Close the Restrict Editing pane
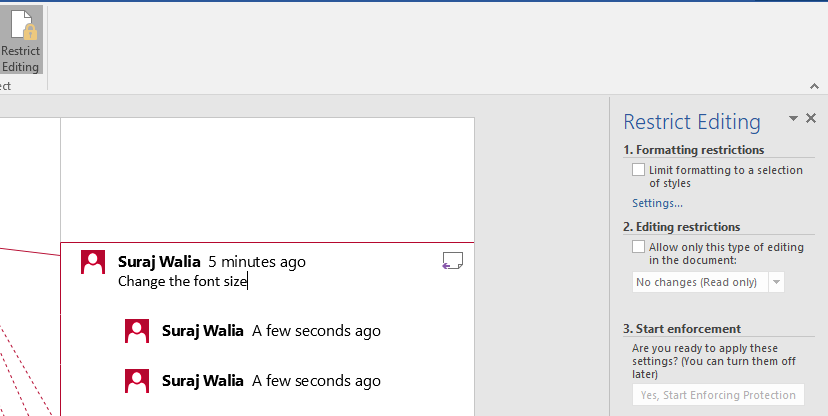This screenshot has height=416, width=828. [811, 119]
